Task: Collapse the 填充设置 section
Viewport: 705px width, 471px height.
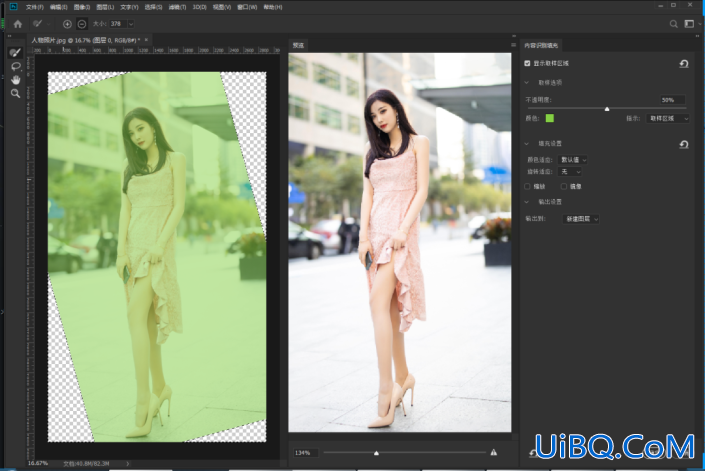Action: click(x=527, y=144)
